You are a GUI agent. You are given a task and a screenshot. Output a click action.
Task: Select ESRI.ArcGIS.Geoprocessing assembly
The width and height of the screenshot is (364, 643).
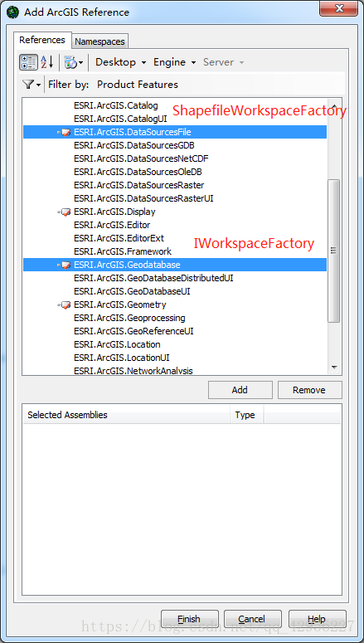[x=129, y=318]
